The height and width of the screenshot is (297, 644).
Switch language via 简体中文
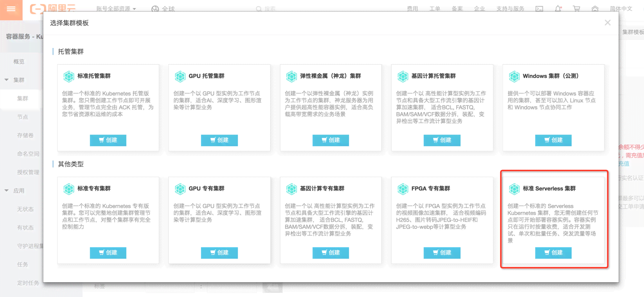[621, 9]
